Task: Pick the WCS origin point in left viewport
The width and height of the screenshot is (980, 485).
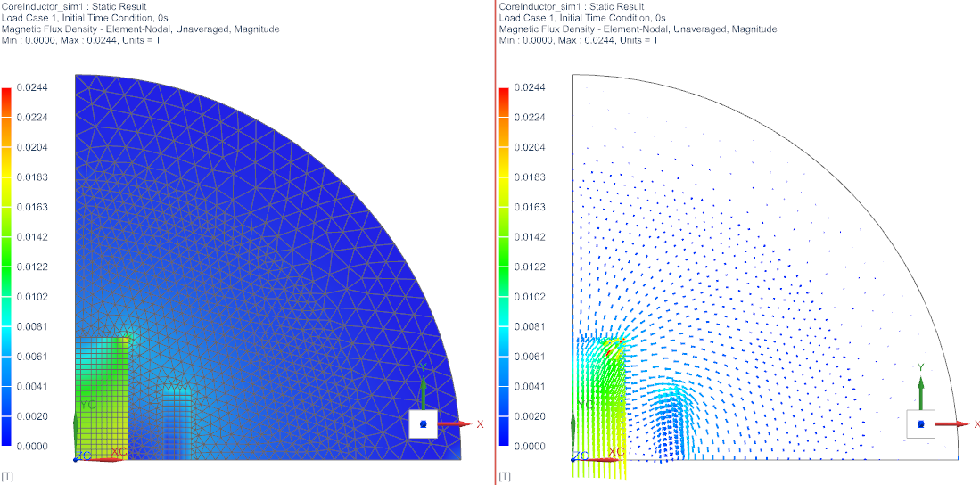Action: pyautogui.click(x=75, y=459)
